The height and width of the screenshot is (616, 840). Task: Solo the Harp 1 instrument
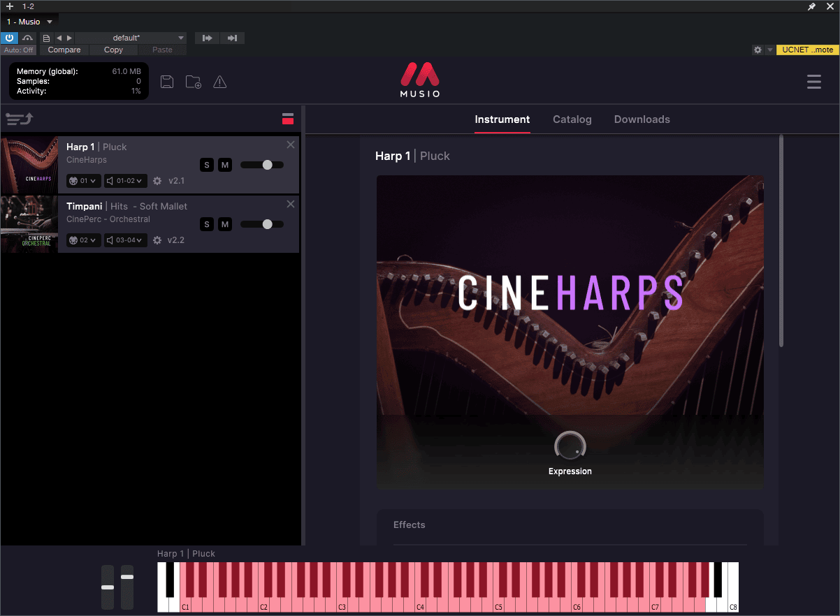click(x=207, y=165)
